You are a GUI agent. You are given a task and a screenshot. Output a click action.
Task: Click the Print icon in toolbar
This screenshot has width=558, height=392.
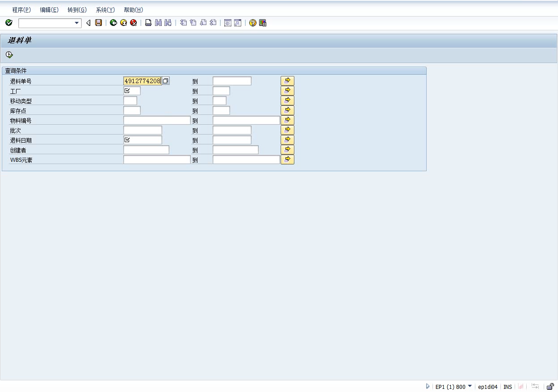tap(148, 23)
